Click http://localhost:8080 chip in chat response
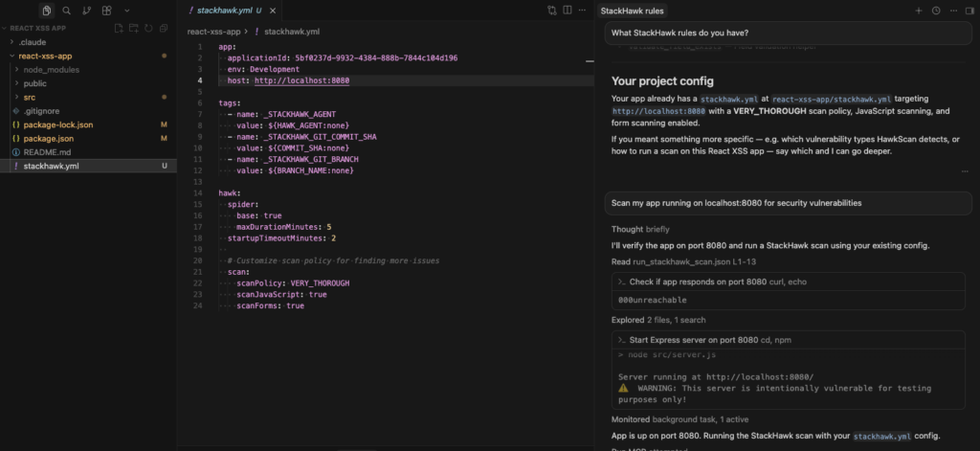This screenshot has width=980, height=451. pyautogui.click(x=658, y=111)
